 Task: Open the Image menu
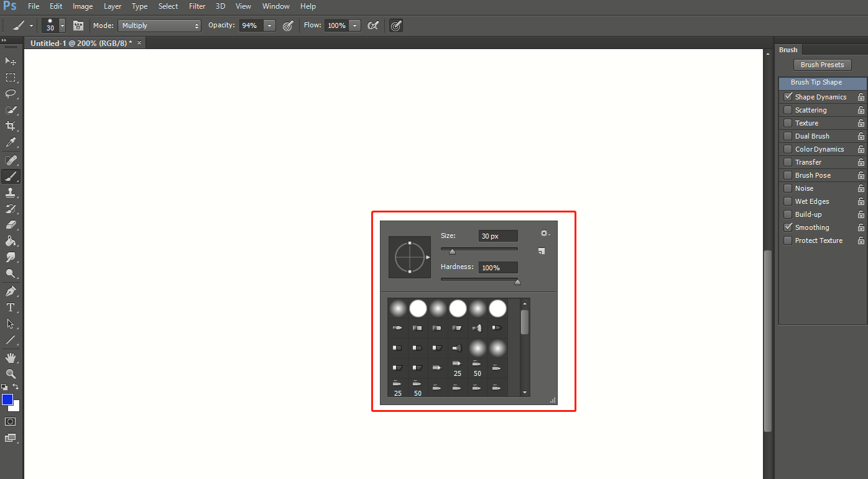pos(83,6)
